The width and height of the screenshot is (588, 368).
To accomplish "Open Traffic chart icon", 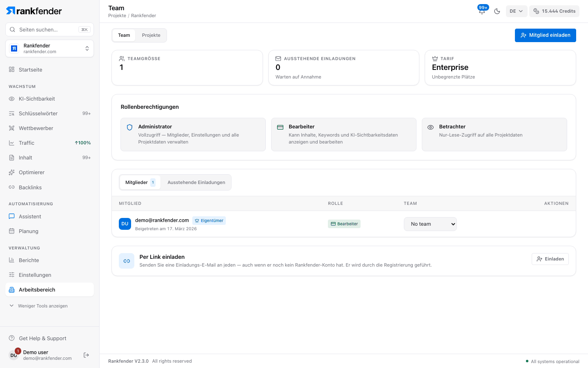I will [11, 143].
